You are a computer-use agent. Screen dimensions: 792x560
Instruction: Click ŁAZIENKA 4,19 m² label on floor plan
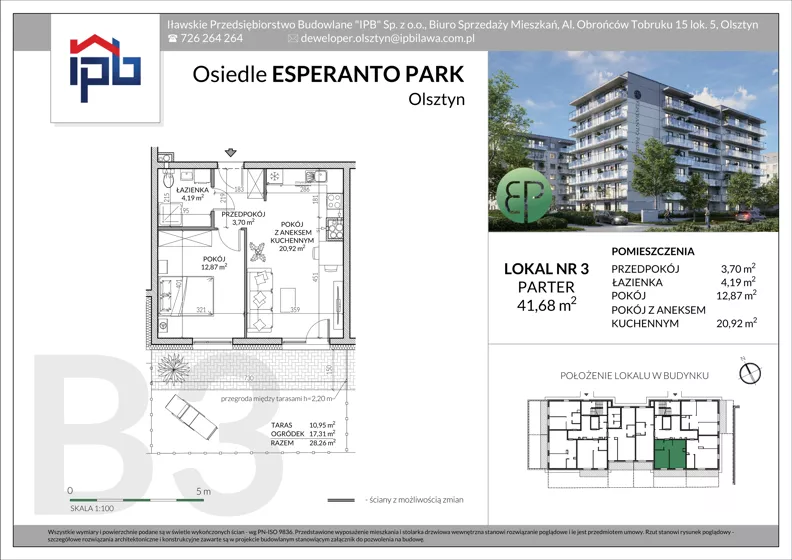click(192, 194)
